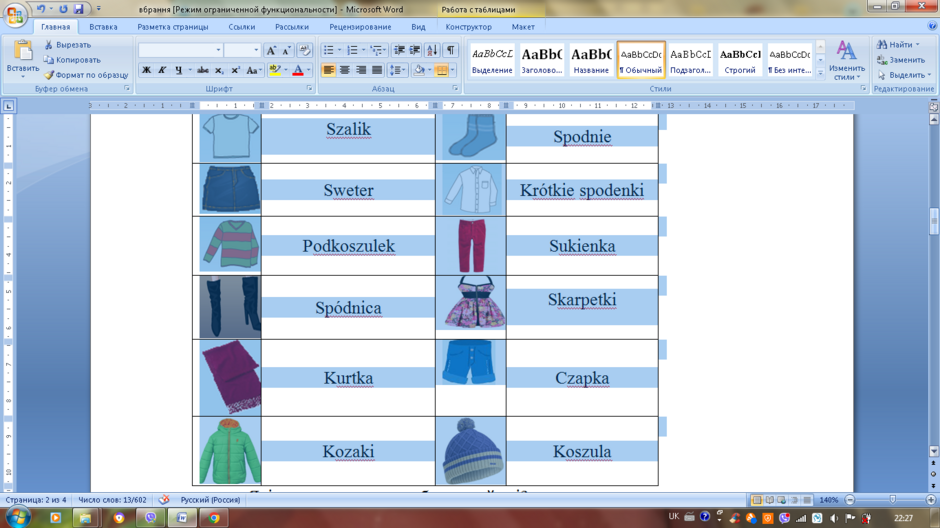The image size is (940, 528).
Task: Click the Format Painter brush icon
Action: [x=49, y=75]
